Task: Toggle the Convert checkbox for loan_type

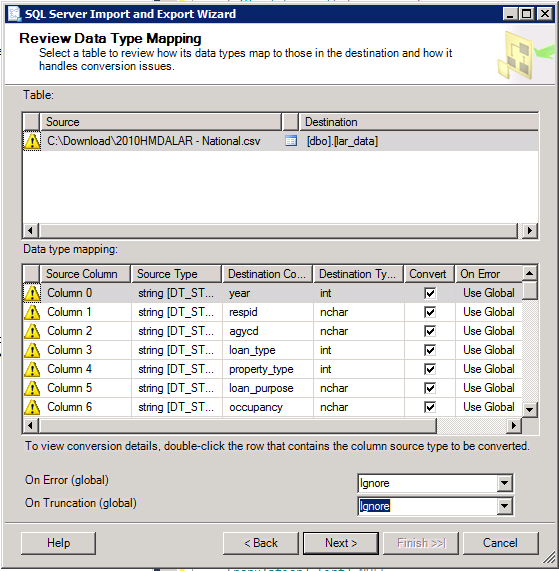Action: point(430,350)
